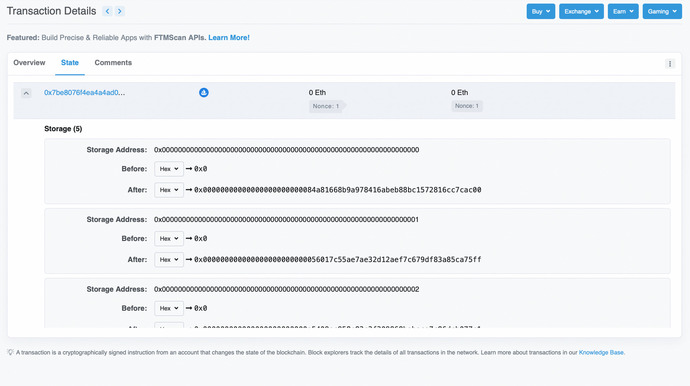Select the storage address ending in 0001
The image size is (690, 386).
coord(286,219)
